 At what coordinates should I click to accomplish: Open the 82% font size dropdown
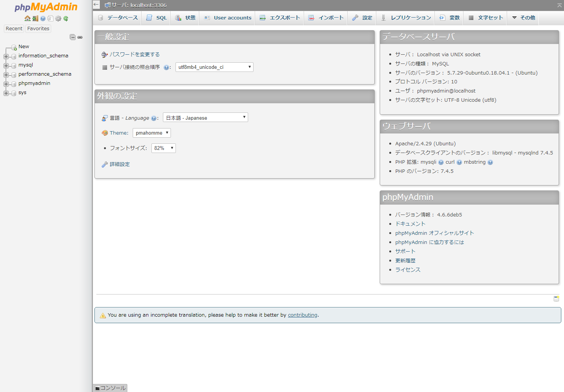coord(163,148)
